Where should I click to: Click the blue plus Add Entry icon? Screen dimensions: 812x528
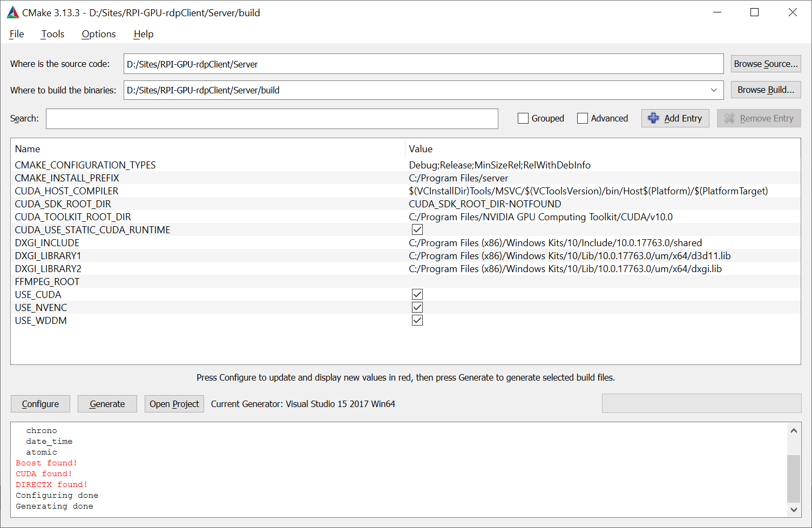tap(653, 118)
